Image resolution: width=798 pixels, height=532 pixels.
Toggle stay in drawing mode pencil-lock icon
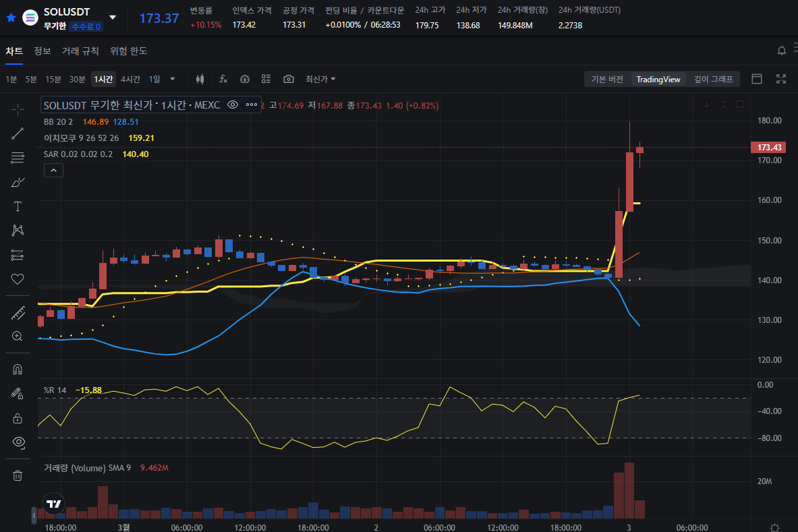click(x=18, y=393)
